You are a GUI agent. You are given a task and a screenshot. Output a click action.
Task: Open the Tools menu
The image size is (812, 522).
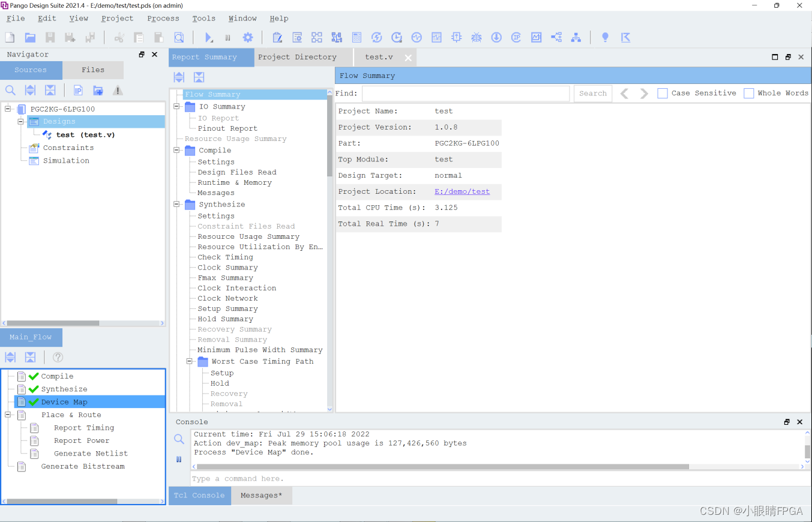[x=204, y=19]
